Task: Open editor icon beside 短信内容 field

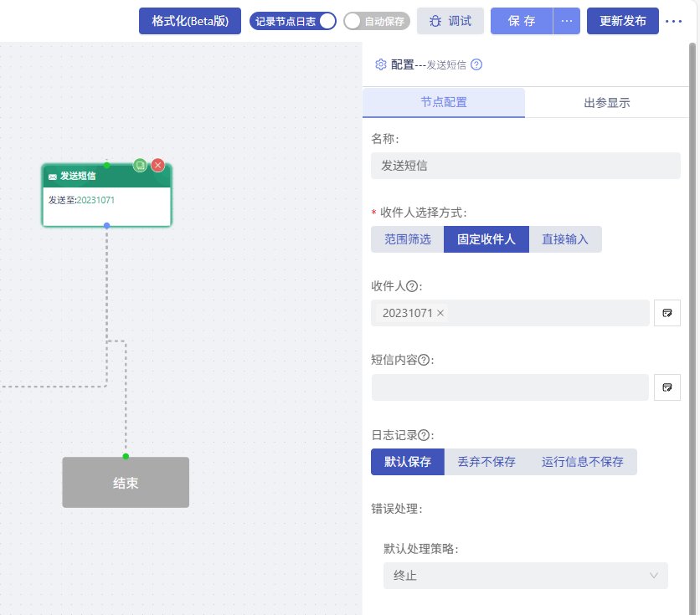Action: tap(667, 387)
